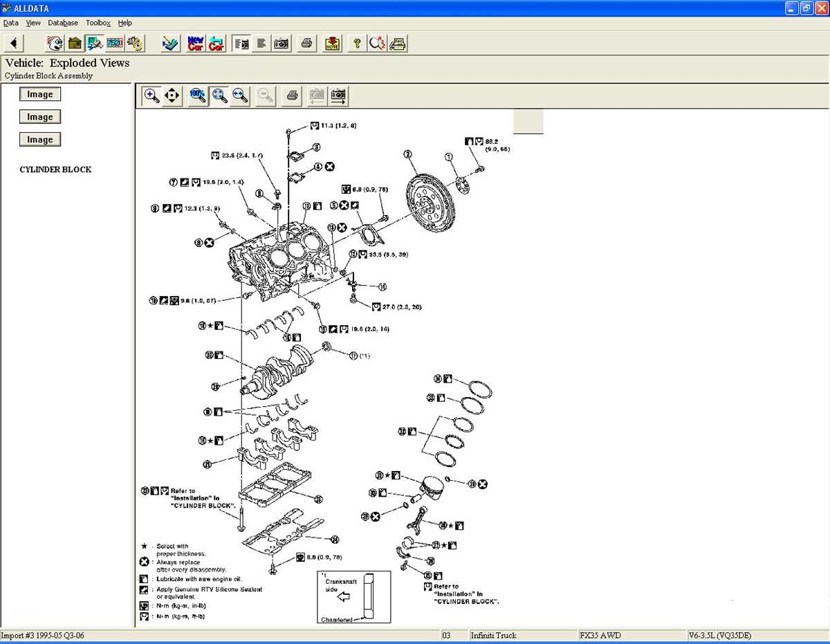Open the Fax/send document tool

click(398, 43)
